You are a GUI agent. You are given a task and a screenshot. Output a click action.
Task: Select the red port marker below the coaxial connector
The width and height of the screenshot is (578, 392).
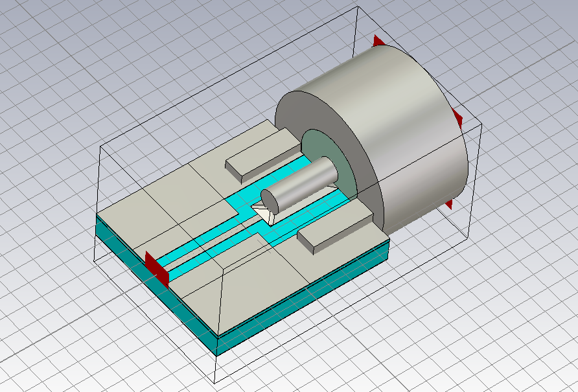pyautogui.click(x=448, y=205)
